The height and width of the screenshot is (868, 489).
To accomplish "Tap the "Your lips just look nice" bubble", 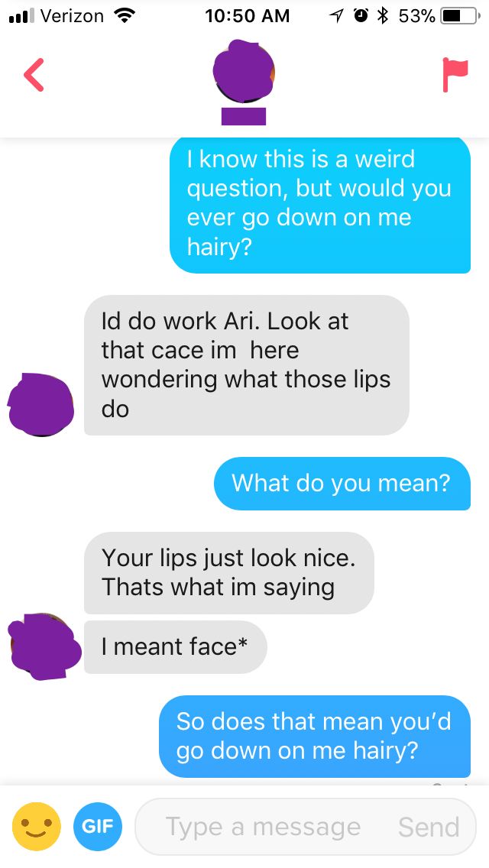I will (228, 572).
